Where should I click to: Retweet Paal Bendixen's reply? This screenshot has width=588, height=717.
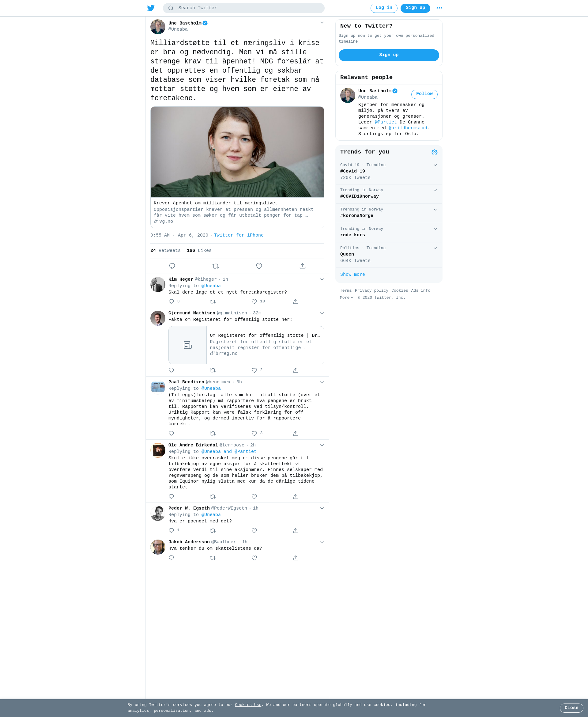click(x=213, y=433)
